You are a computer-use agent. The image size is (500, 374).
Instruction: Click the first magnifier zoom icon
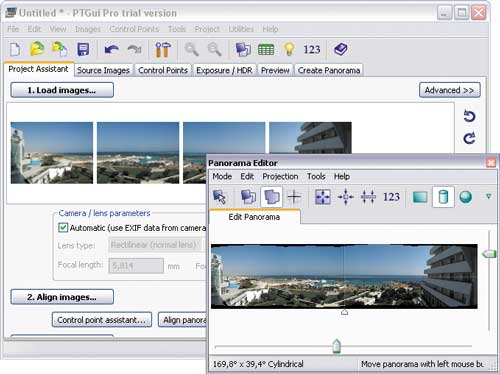click(192, 49)
